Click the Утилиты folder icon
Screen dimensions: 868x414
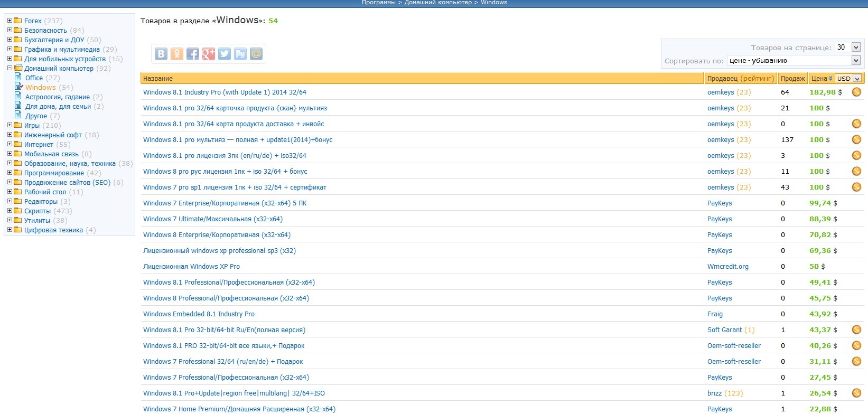[x=18, y=220]
